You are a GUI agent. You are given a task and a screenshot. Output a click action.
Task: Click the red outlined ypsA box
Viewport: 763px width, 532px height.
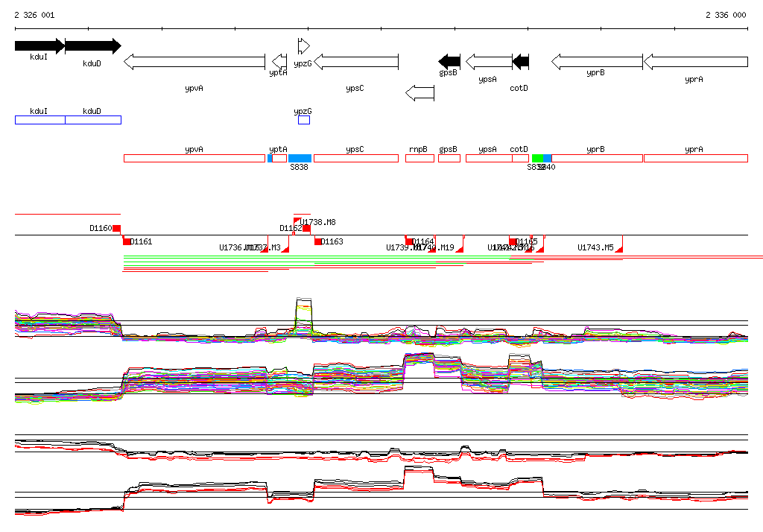coord(489,158)
